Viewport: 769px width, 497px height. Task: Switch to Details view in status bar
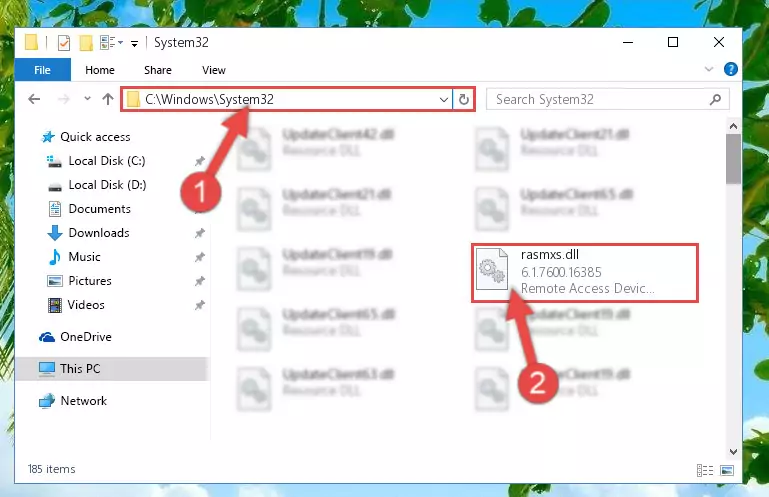click(x=705, y=471)
